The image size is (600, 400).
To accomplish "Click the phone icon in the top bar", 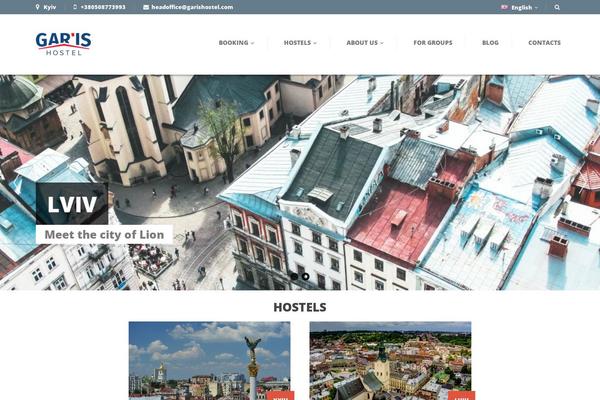I will click(x=75, y=7).
